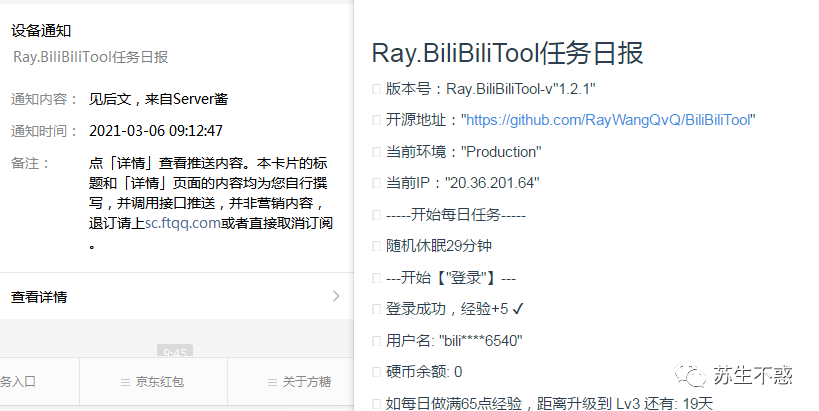Toggle checkbox beside 版本号 line

pos(376,89)
